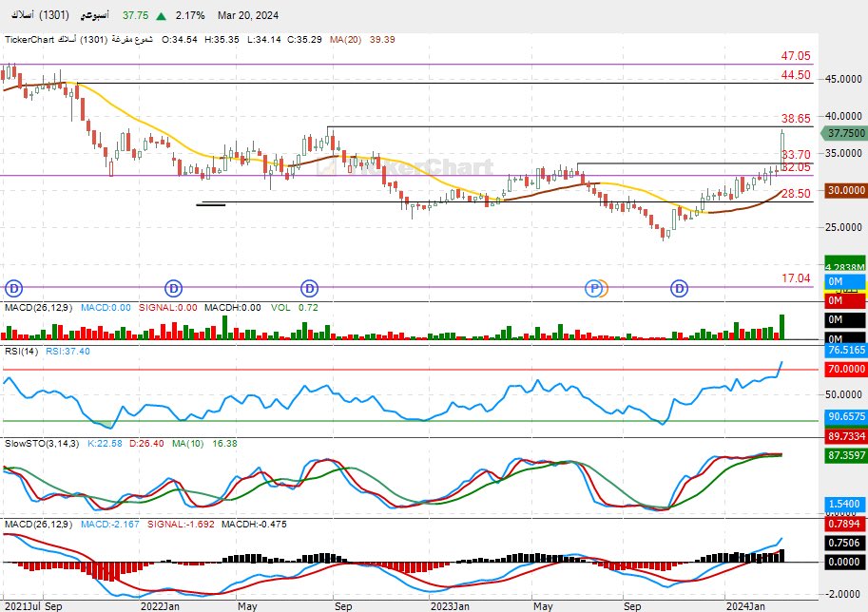
Task: Click the P marker on the event line
Action: [x=594, y=288]
